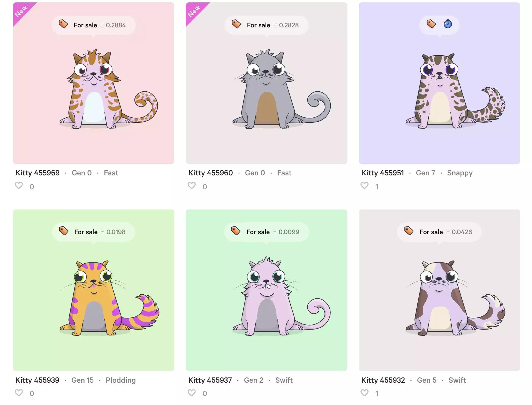Click the heart icon below Kitty 455939
Viewport: 532px width, 405px height.
(x=19, y=393)
